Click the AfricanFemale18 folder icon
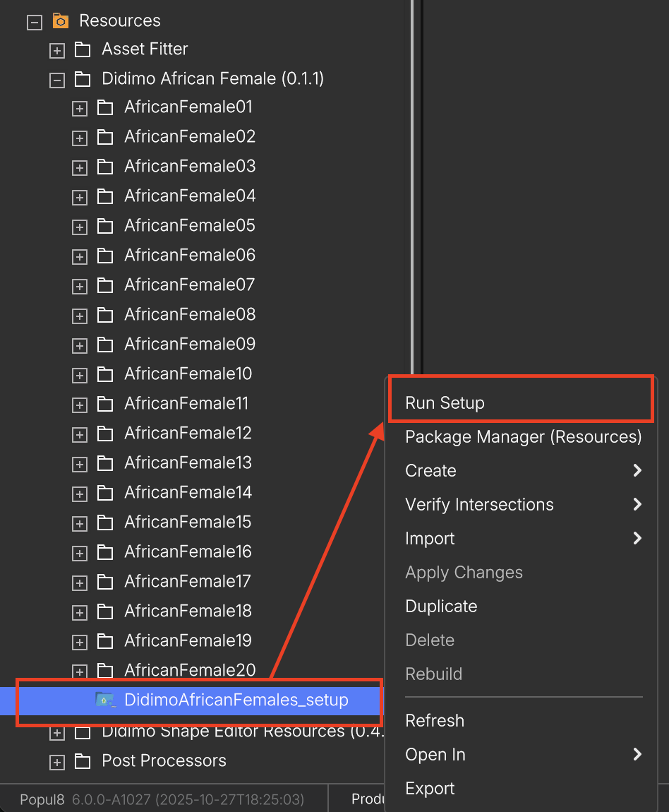Image resolution: width=669 pixels, height=812 pixels. (105, 611)
